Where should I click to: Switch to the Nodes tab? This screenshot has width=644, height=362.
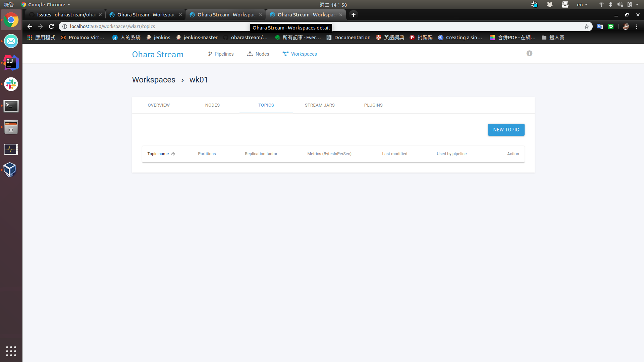tap(212, 105)
